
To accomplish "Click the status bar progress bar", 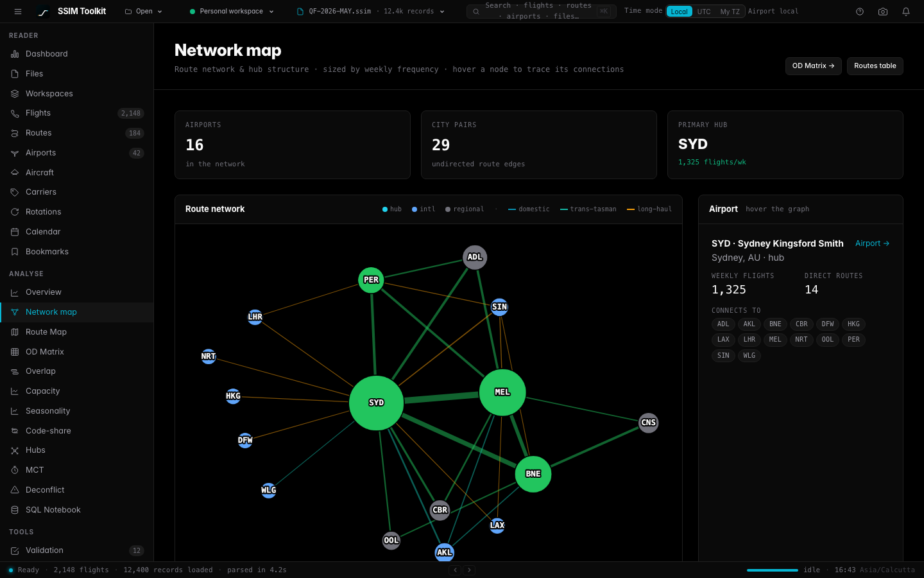I will 772,570.
